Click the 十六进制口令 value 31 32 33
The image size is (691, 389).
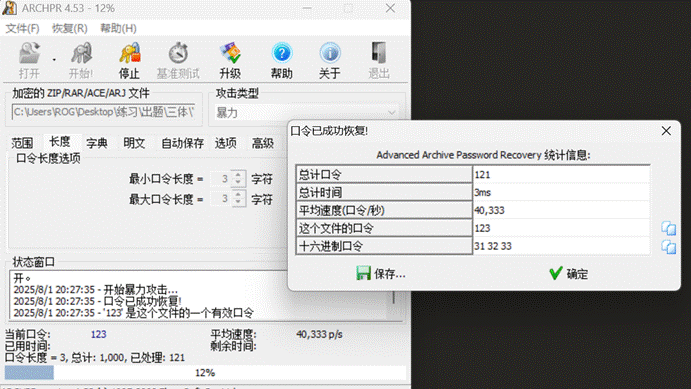(561, 246)
